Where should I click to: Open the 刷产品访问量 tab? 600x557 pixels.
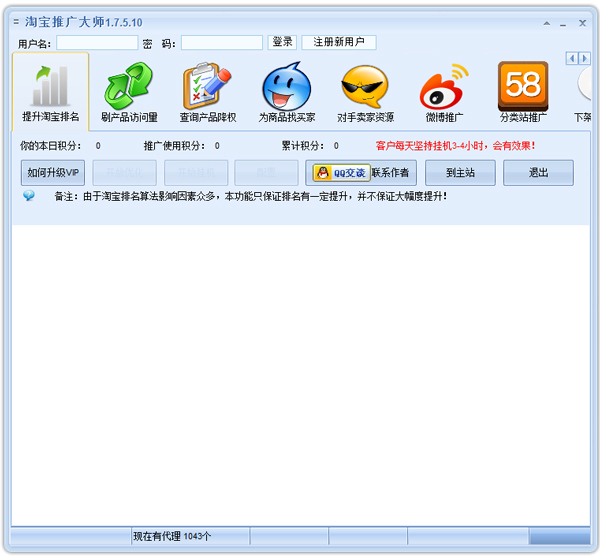tap(129, 92)
